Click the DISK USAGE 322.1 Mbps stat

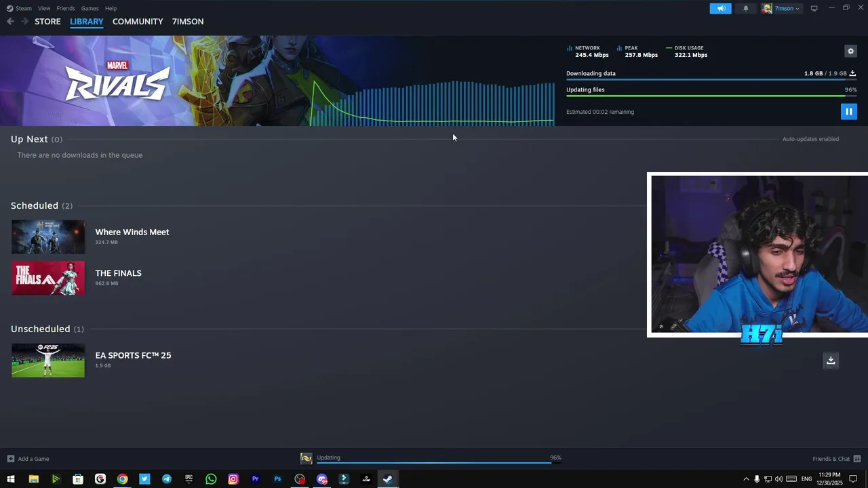pyautogui.click(x=687, y=52)
